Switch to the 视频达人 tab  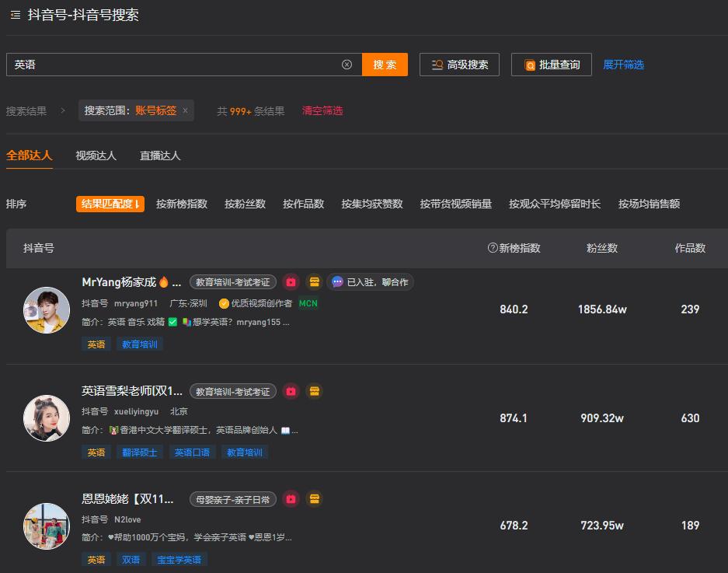95,155
